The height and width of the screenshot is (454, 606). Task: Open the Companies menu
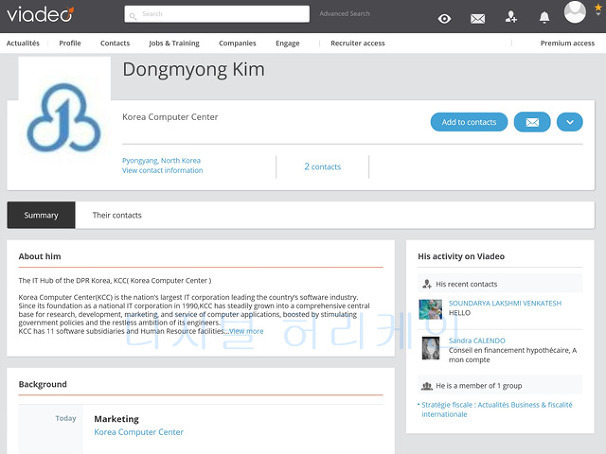click(x=237, y=43)
